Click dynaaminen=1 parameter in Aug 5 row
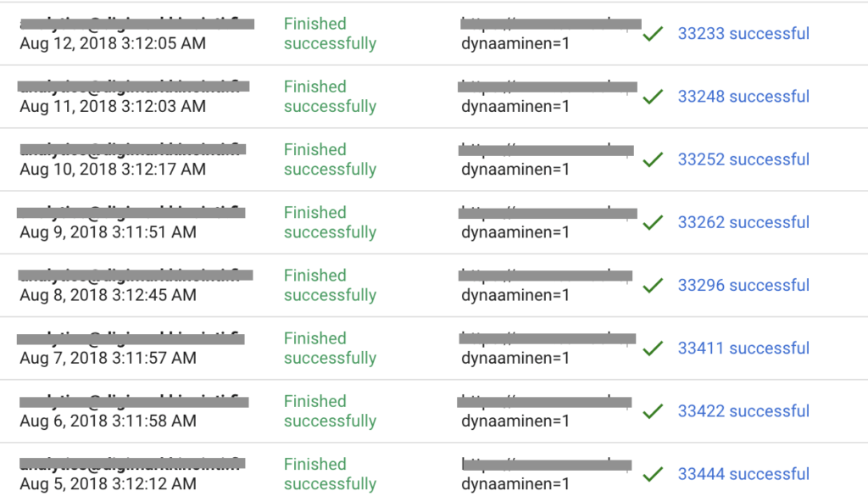Screen dimensions: 868x502 click(515, 483)
